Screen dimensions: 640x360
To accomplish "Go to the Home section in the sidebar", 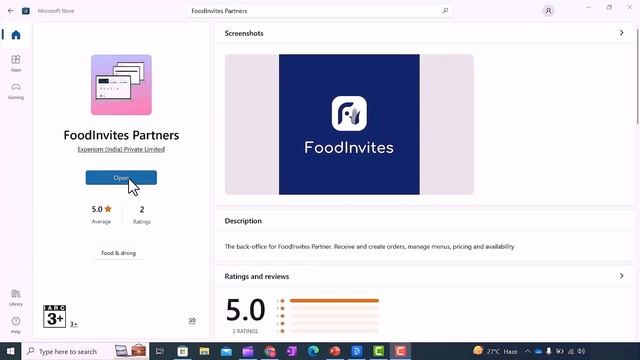I will point(16,35).
